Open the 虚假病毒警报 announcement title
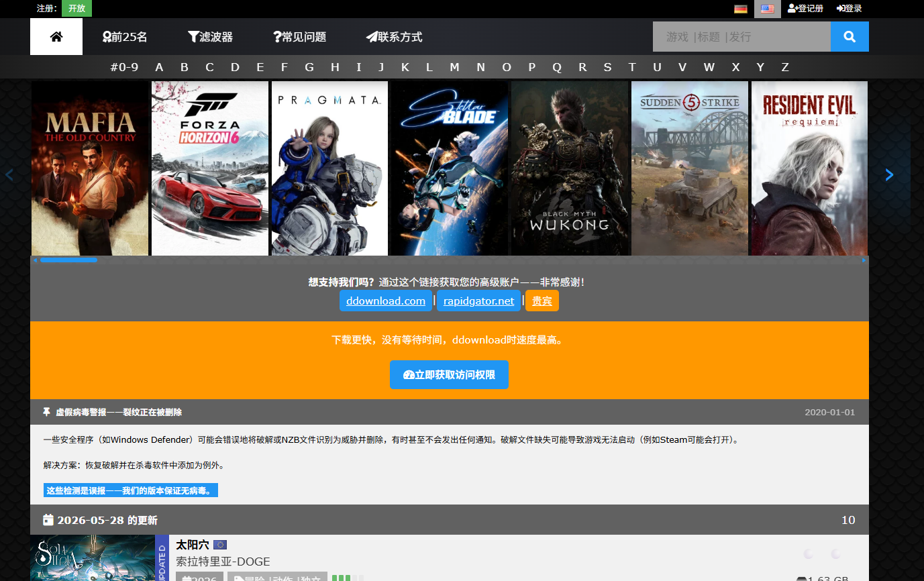The height and width of the screenshot is (581, 924). click(x=118, y=412)
